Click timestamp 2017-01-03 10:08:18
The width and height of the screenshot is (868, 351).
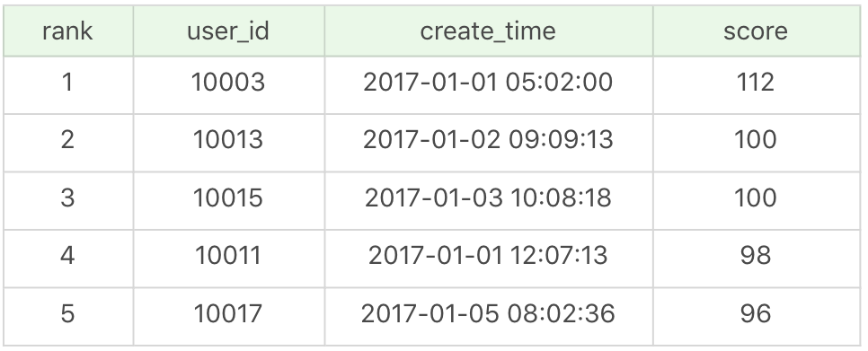point(488,197)
